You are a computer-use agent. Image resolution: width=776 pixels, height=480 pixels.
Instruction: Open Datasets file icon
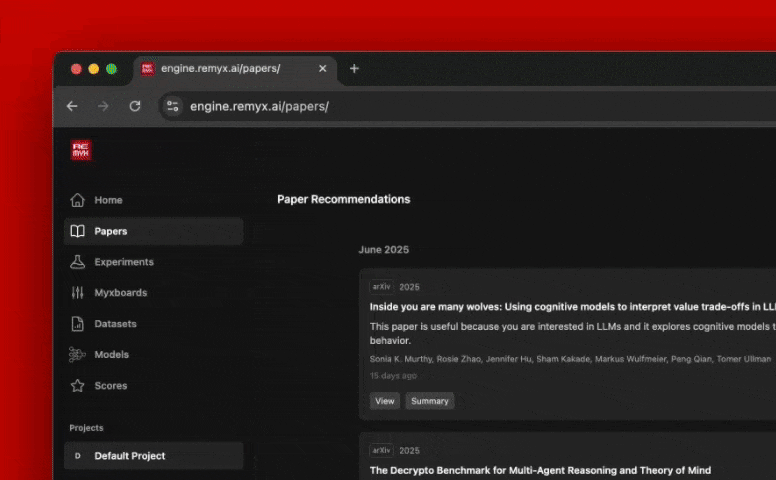coord(77,324)
